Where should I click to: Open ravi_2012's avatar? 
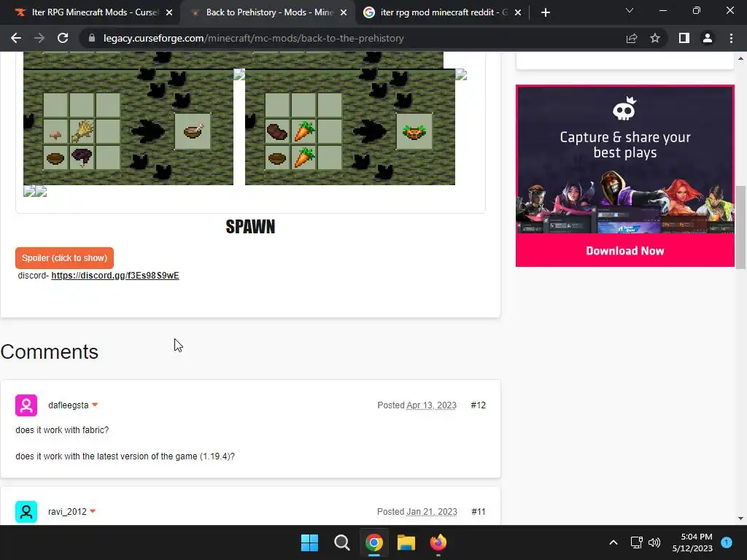(x=26, y=512)
